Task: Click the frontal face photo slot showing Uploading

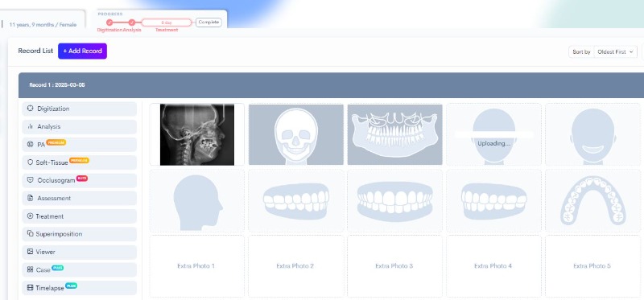Action: click(x=493, y=134)
